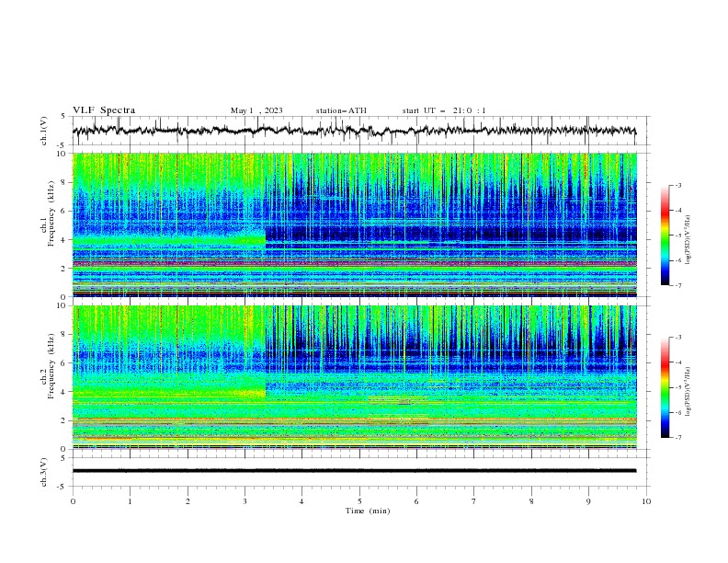This screenshot has width=728, height=563.
Task: Click the "6" tick on Time axis
Action: [x=416, y=501]
